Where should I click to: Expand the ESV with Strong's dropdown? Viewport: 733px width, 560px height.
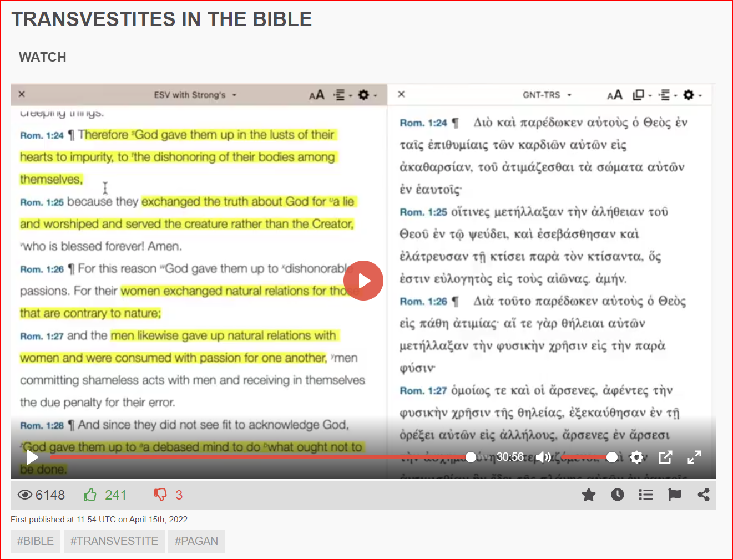195,95
